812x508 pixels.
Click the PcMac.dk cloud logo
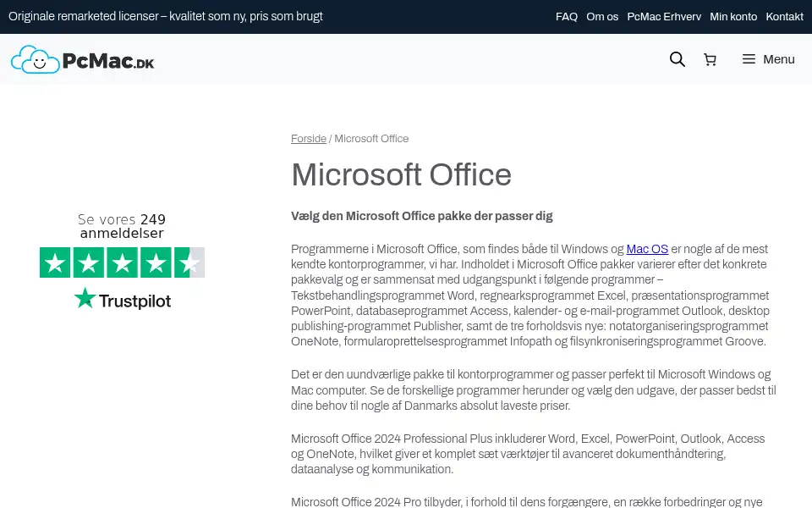coord(82,59)
